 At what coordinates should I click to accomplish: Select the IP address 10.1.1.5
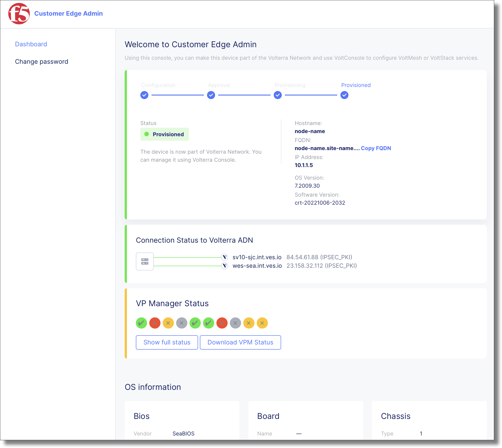(304, 165)
